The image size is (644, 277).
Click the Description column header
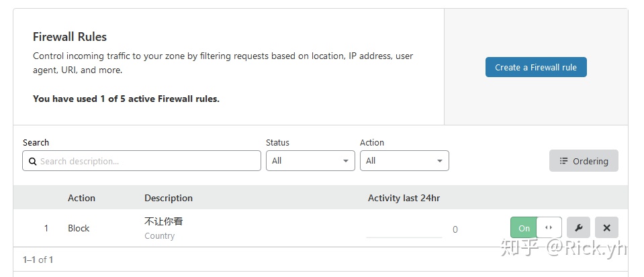click(169, 198)
